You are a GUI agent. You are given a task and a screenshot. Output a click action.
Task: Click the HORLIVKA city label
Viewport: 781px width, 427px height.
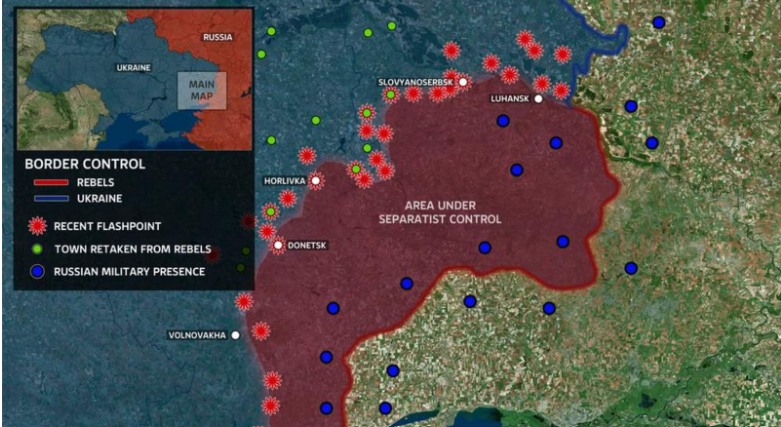pyautogui.click(x=285, y=181)
